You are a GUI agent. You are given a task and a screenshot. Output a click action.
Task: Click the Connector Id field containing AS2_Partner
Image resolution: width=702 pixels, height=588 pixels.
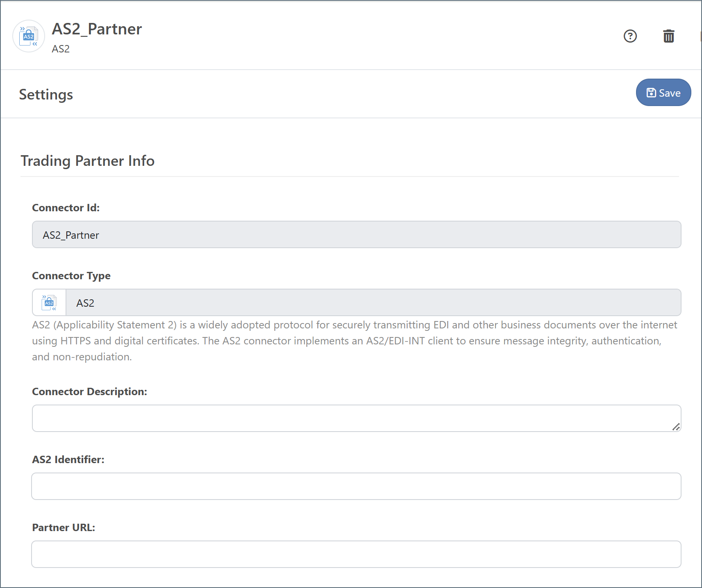coord(356,235)
